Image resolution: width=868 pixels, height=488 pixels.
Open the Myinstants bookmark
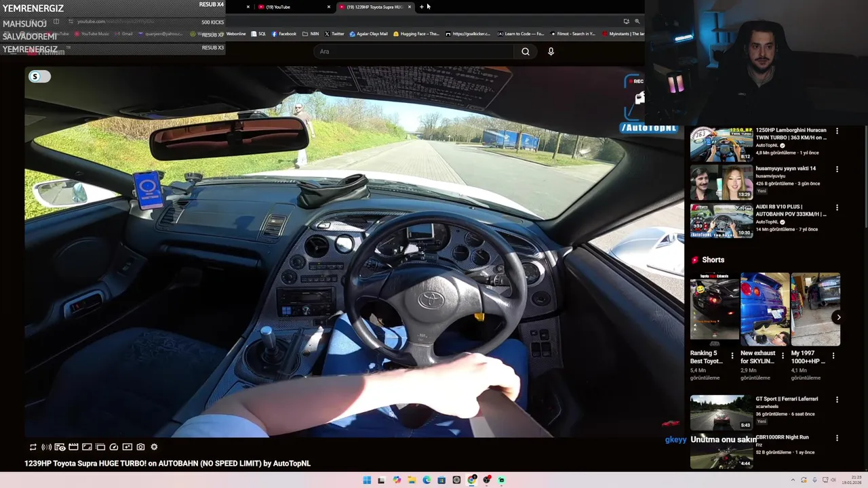point(623,34)
